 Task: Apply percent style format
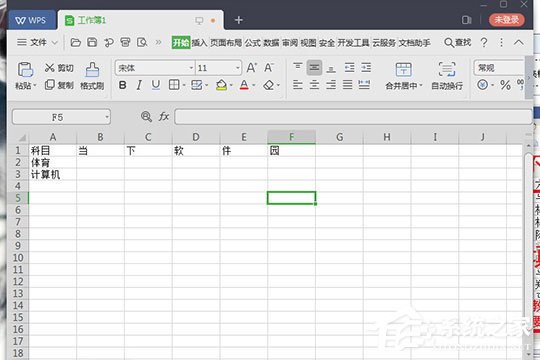pos(505,85)
